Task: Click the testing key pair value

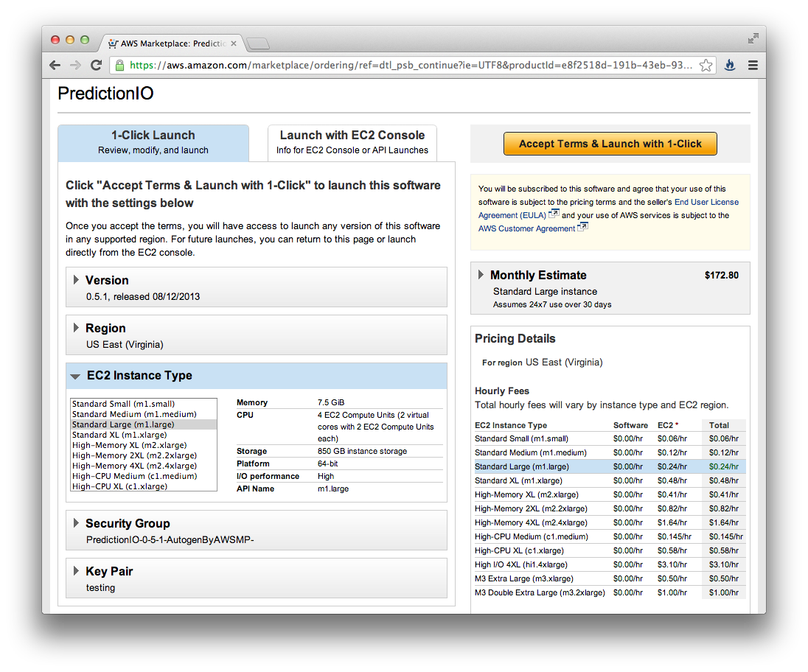Action: coord(100,587)
